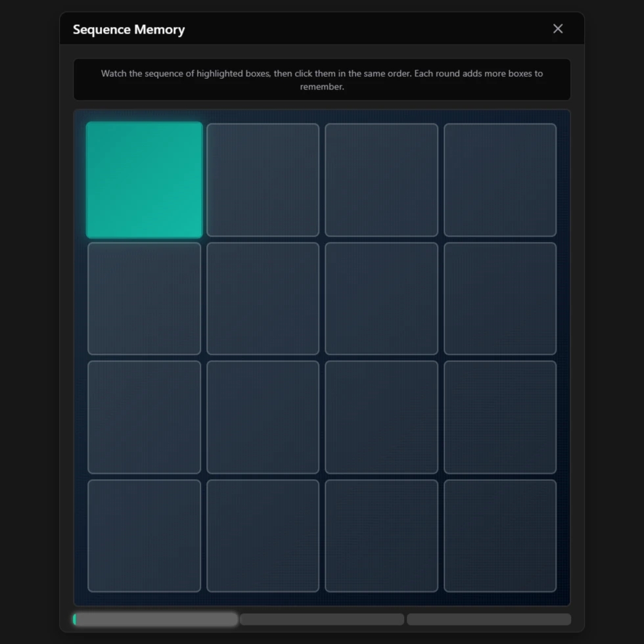
Task: Click the middle round progress bar segment
Action: (x=322, y=619)
